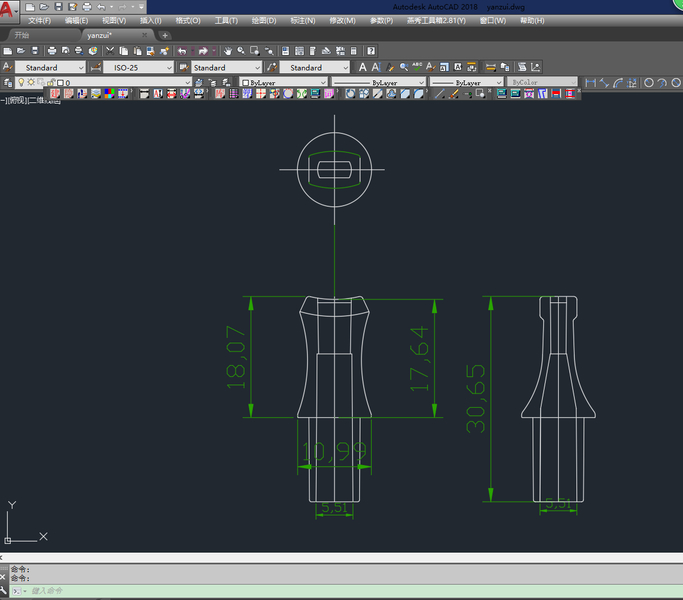Click the Spell check ABC icon
This screenshot has width=683, height=600.
(417, 67)
